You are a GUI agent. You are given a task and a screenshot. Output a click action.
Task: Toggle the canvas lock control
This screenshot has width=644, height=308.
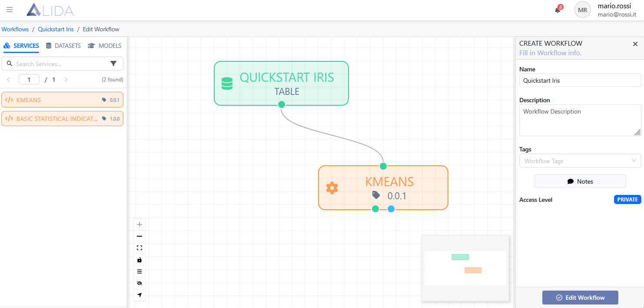(139, 260)
